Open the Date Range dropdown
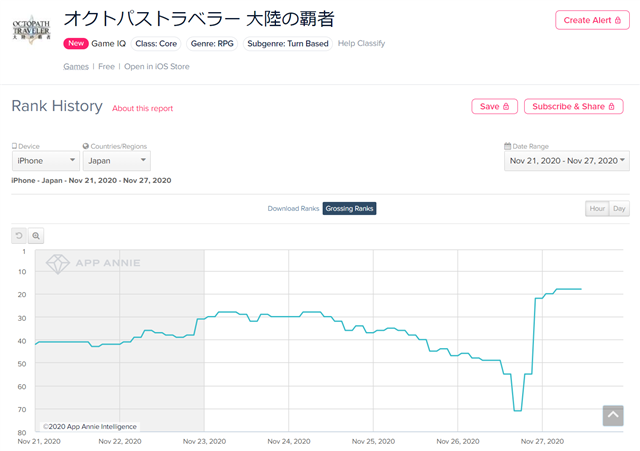 567,161
